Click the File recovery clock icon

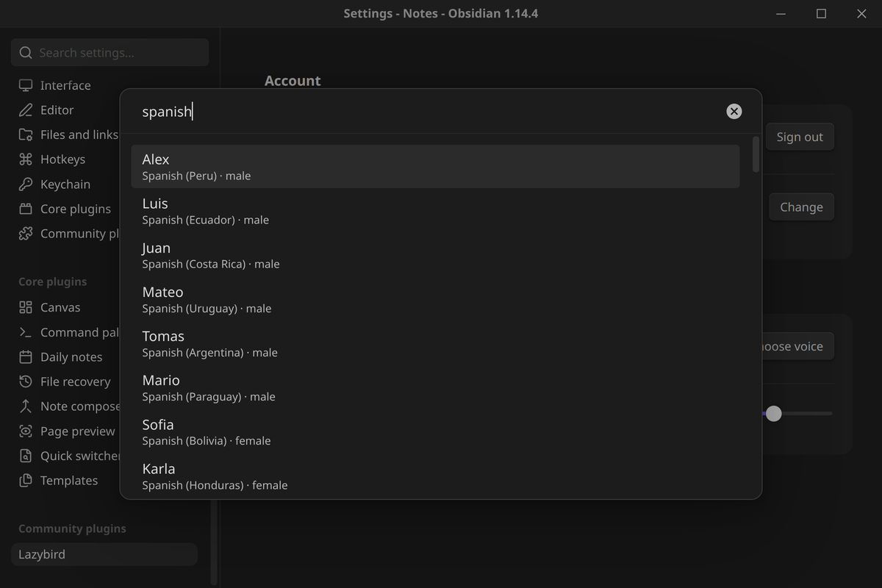pos(26,381)
